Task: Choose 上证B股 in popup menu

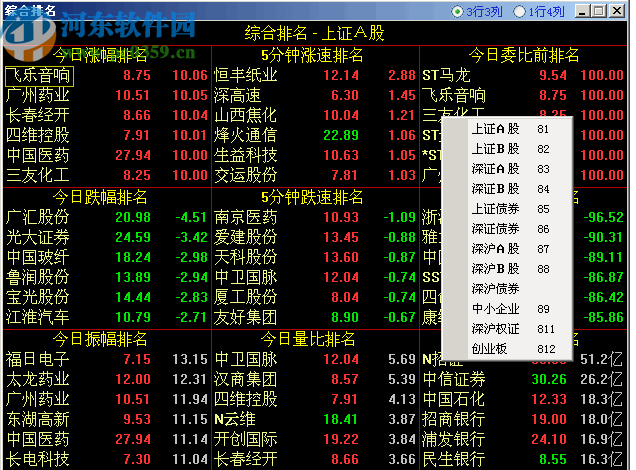Action: [x=507, y=149]
